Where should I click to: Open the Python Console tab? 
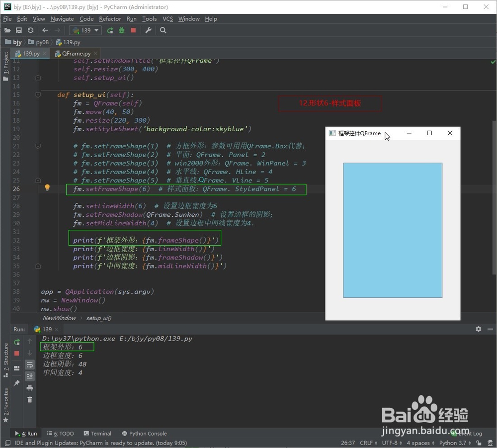144,434
